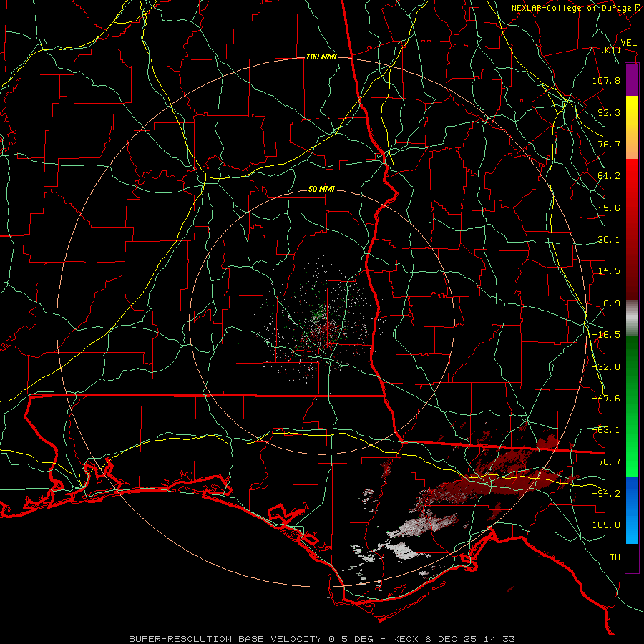This screenshot has height=644, width=644.
Task: Click the -32.0 velocity scale value
Action: [606, 367]
